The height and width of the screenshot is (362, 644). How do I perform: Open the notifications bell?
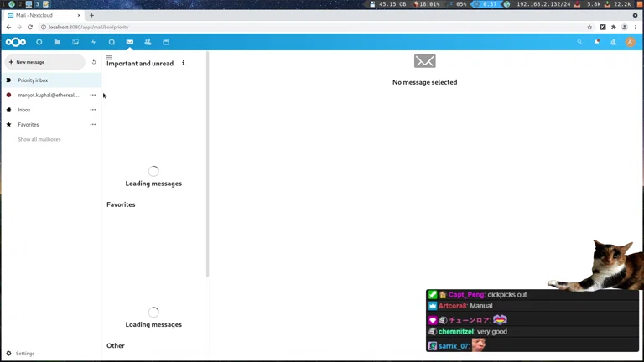coord(597,42)
